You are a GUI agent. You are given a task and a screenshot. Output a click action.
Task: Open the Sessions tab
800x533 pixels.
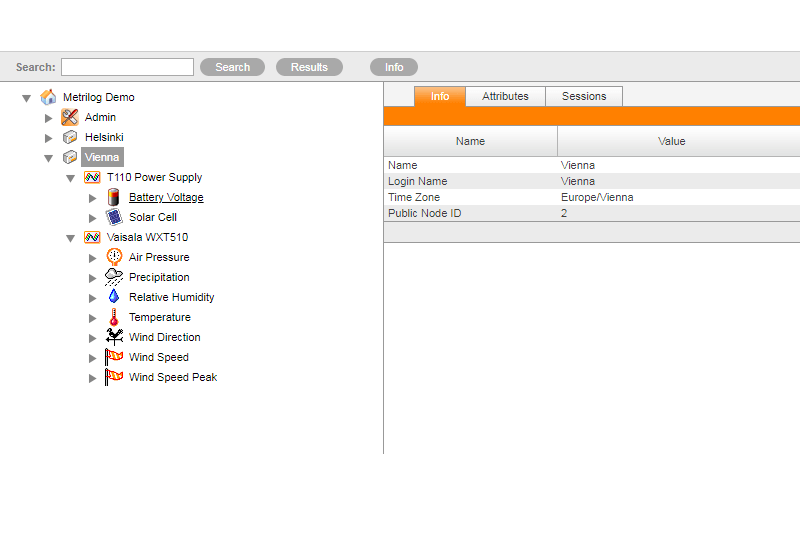click(584, 96)
